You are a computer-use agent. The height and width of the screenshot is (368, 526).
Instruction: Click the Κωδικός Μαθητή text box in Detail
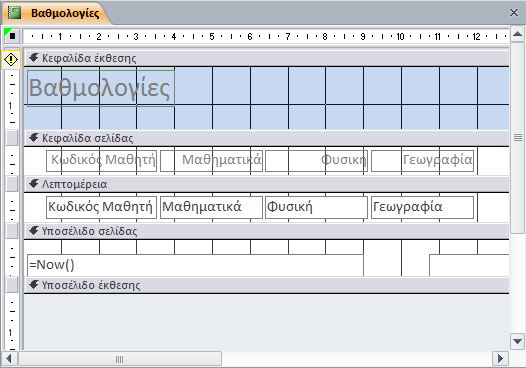click(x=101, y=207)
